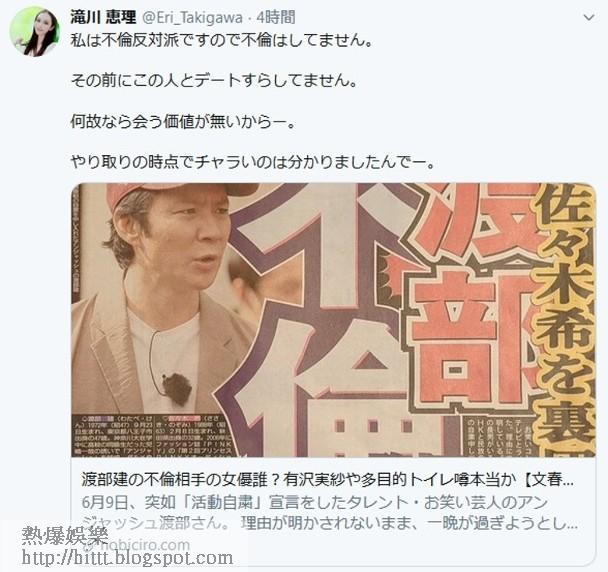Screen dimensions: 608x572
Task: Open the bittt.blogspot.com watermark URL
Action: [128, 558]
